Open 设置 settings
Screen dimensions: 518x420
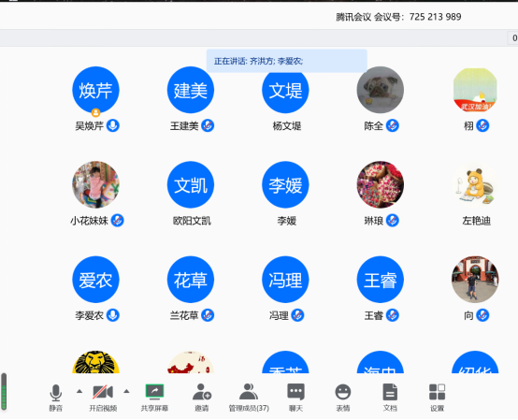pyautogui.click(x=437, y=398)
